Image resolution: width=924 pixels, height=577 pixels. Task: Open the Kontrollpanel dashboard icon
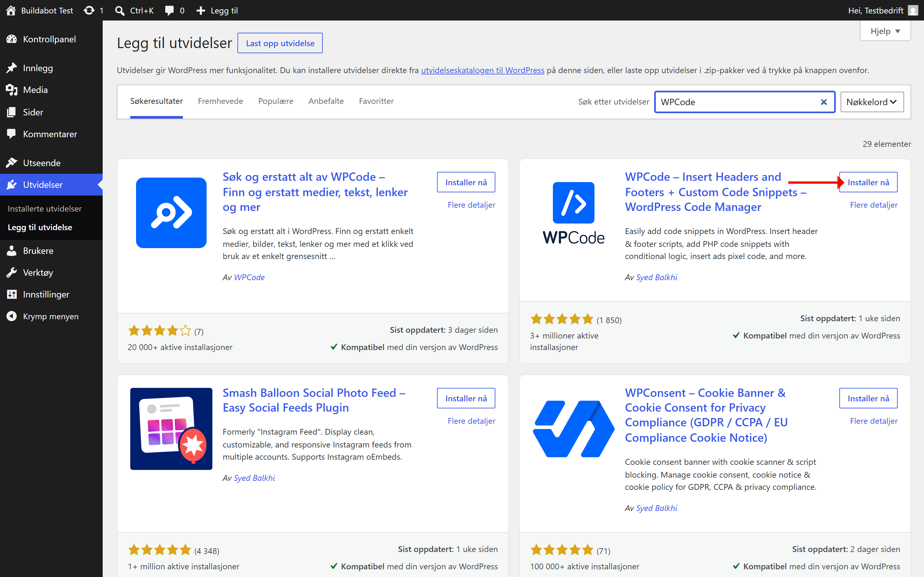[x=12, y=39]
